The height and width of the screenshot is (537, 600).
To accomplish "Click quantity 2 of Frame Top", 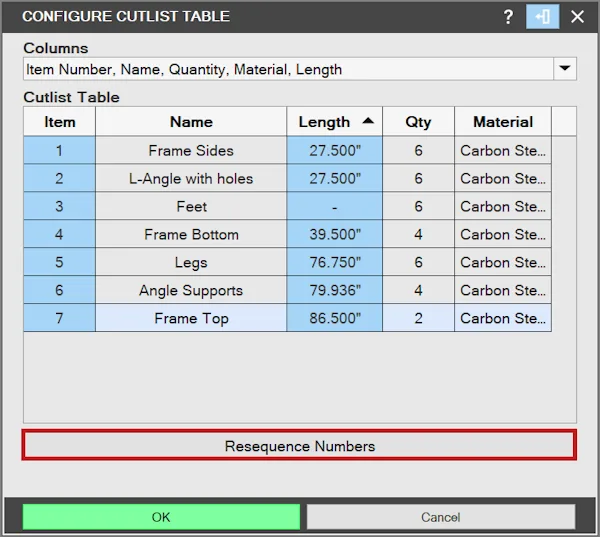I will [418, 318].
